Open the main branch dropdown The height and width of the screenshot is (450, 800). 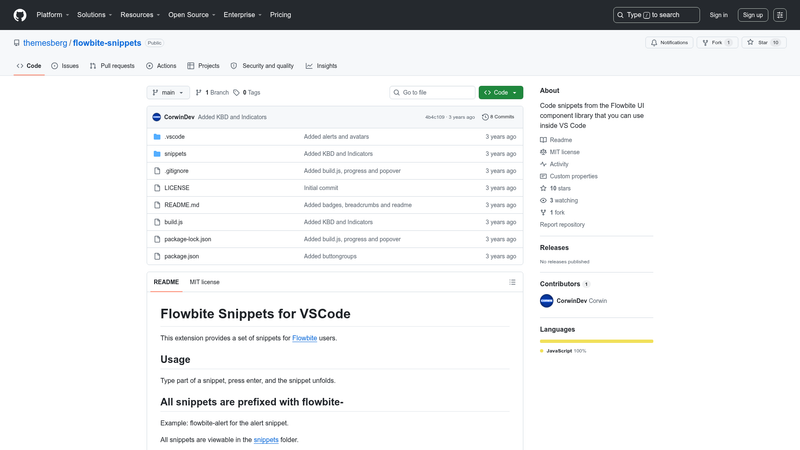pyautogui.click(x=168, y=92)
